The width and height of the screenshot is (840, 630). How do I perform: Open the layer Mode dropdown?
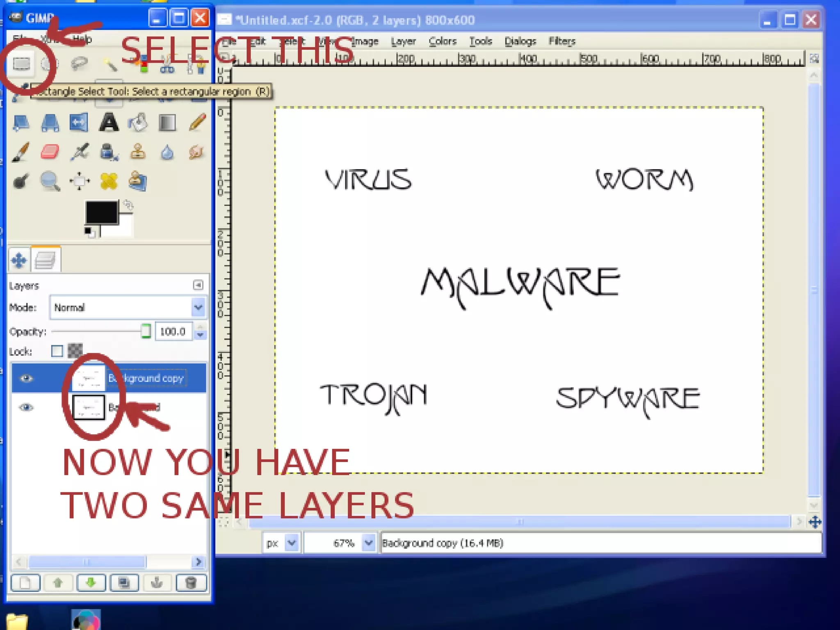click(198, 307)
